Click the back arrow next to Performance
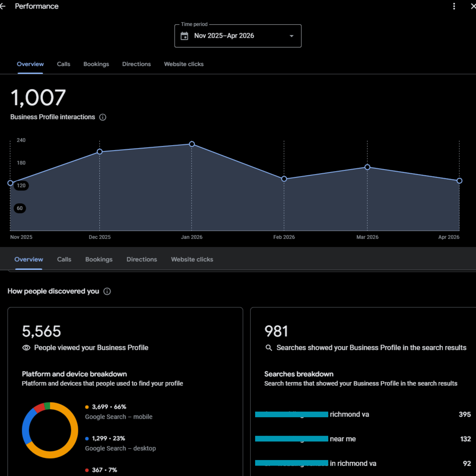This screenshot has width=476, height=476. 2,6
